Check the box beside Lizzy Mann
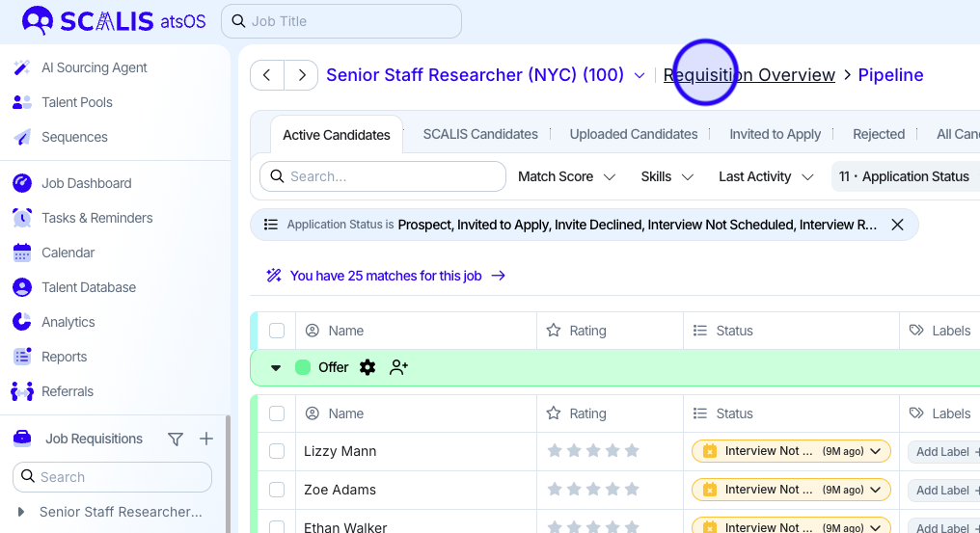This screenshot has height=533, width=980. [x=277, y=451]
